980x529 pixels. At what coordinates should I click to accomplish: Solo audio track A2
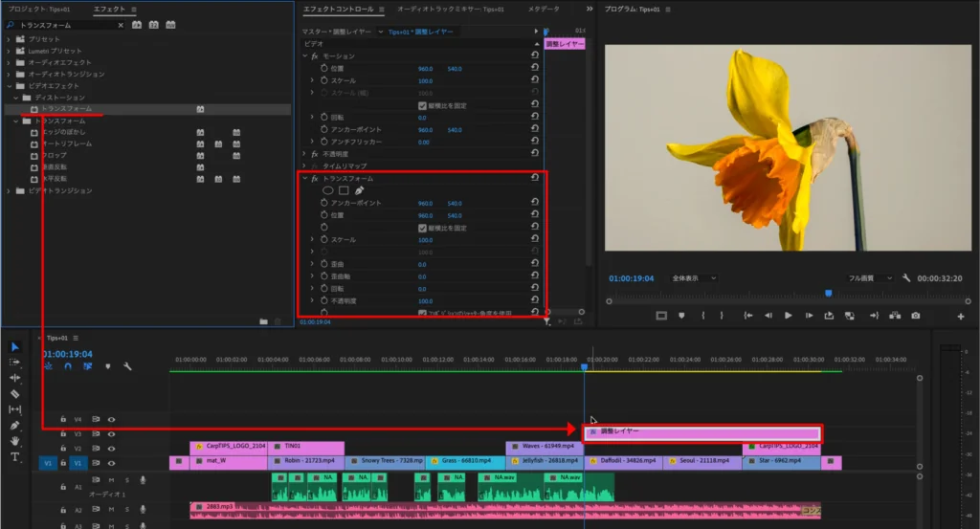[x=127, y=510]
